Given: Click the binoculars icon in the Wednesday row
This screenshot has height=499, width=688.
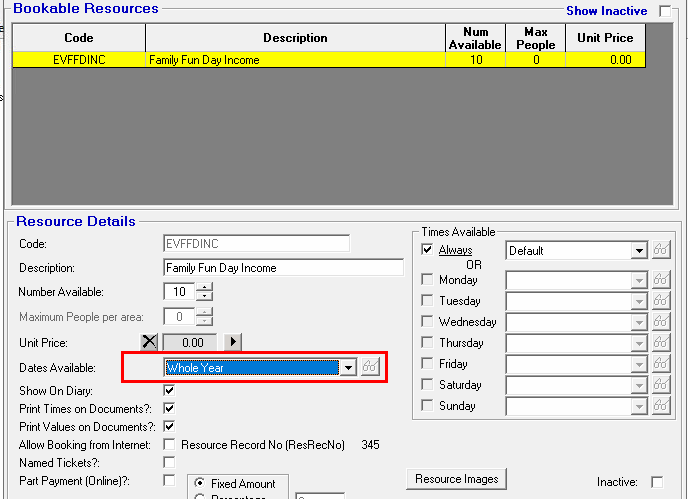Looking at the screenshot, I should [661, 322].
